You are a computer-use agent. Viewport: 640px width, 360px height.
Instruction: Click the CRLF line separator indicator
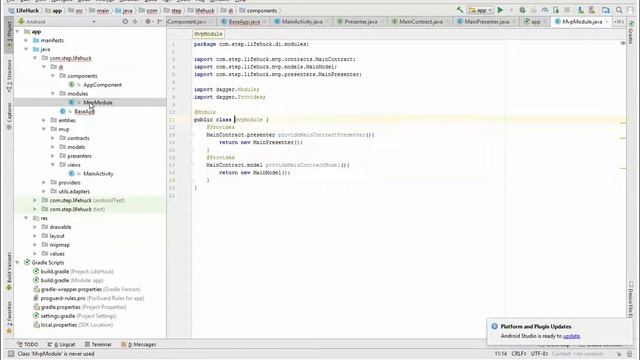click(519, 354)
